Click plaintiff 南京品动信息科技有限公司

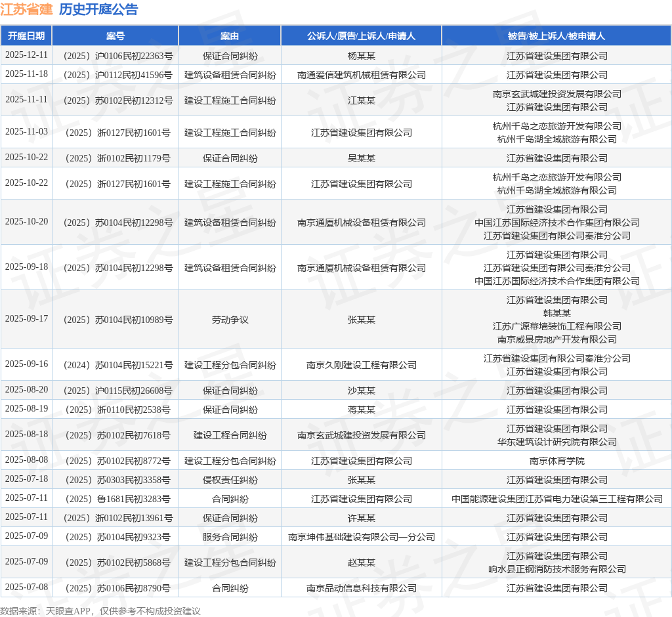point(362,588)
